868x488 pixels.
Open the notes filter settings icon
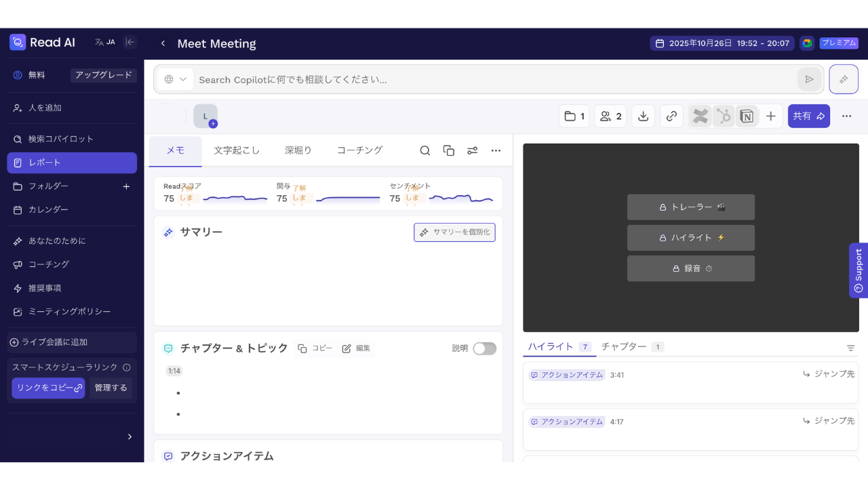[472, 150]
